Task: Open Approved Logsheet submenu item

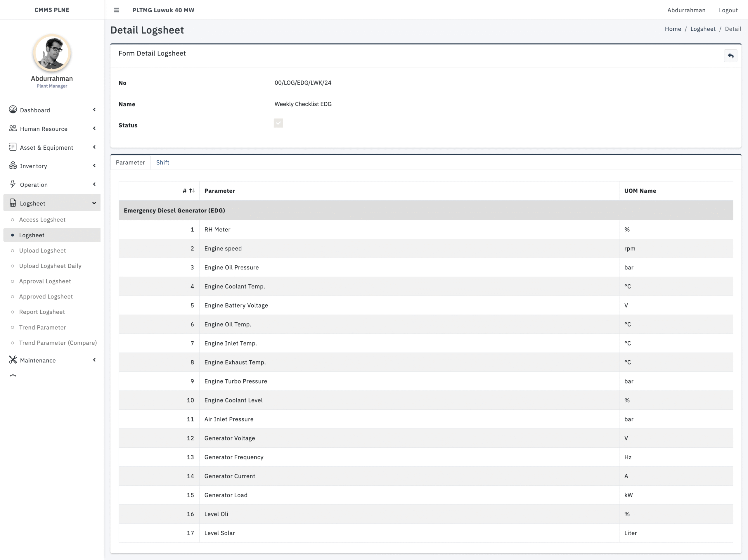Action: [52, 297]
